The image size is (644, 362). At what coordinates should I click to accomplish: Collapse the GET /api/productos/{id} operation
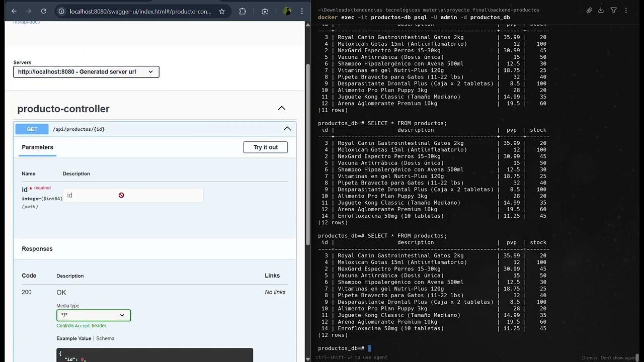[287, 129]
